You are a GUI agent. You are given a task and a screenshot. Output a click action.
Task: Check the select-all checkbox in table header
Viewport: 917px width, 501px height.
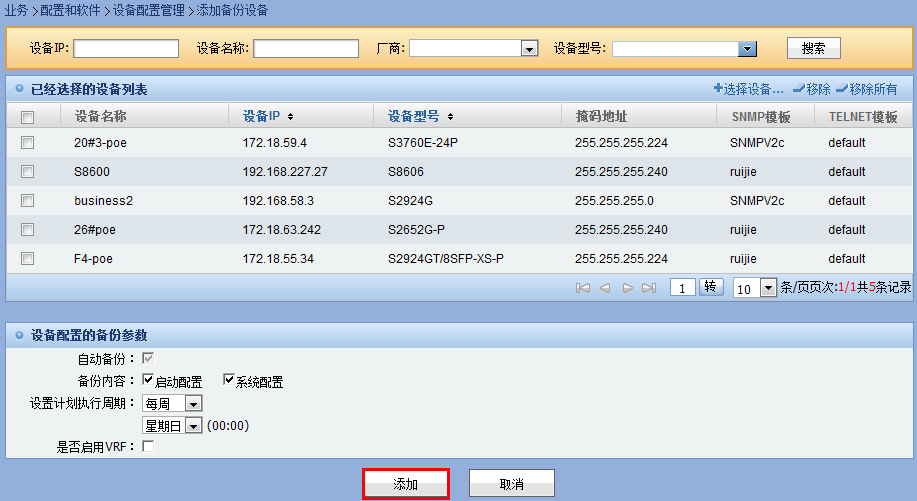click(28, 117)
